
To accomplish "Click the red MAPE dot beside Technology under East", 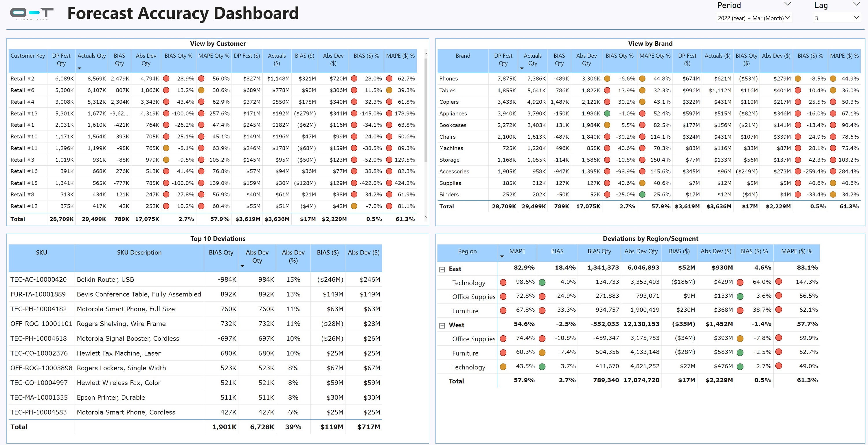I will pyautogui.click(x=503, y=282).
